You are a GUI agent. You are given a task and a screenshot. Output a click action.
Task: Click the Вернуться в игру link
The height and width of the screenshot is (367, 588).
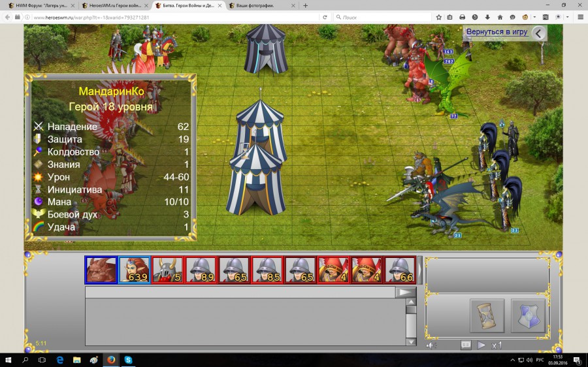(497, 32)
